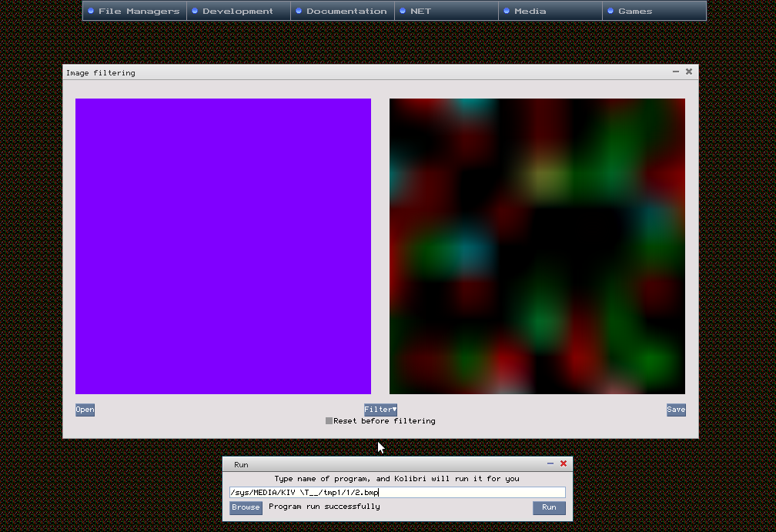Viewport: 776px width, 532px height.
Task: Enable the Reset before filtering checkbox
Action: pyautogui.click(x=329, y=421)
